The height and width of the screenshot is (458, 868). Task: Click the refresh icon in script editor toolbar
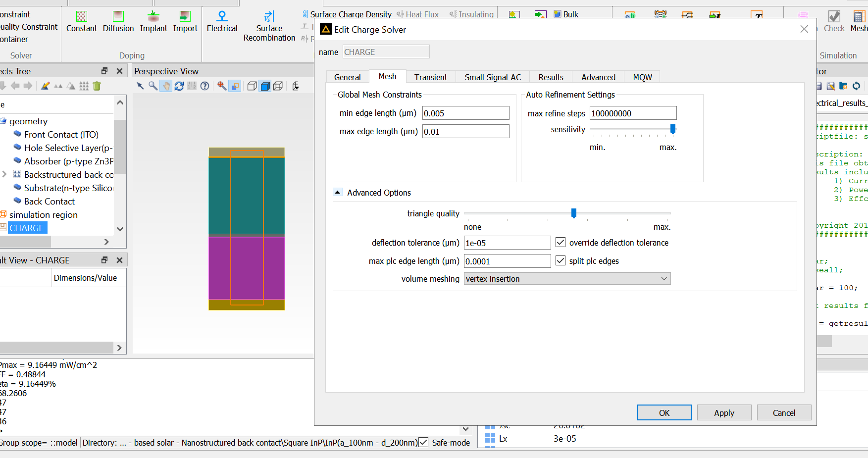click(856, 86)
